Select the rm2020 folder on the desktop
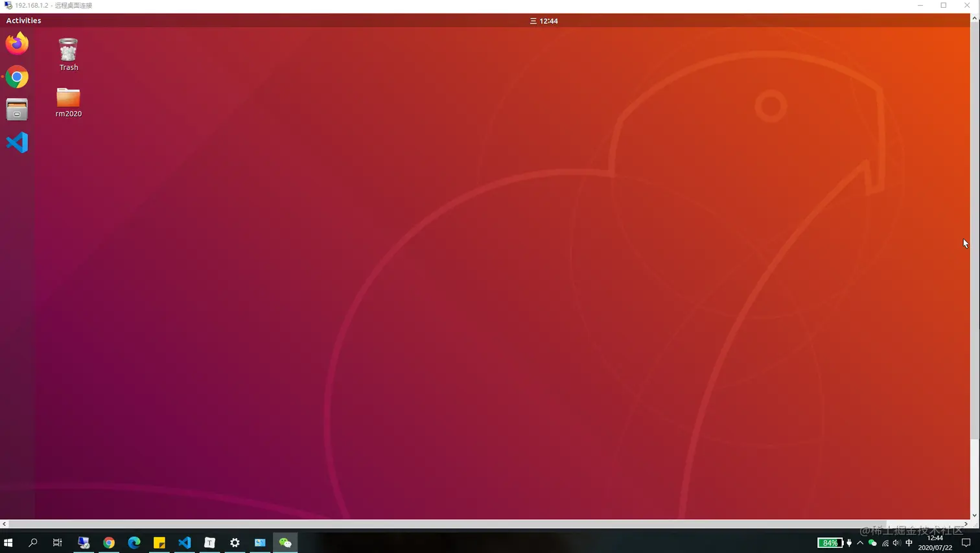This screenshot has height=553, width=980. coord(68,102)
